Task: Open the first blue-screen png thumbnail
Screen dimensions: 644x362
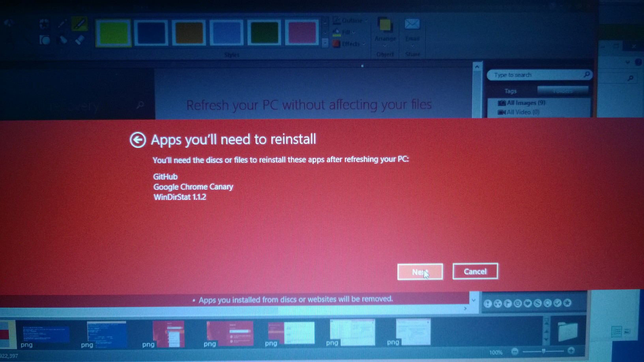Action: tap(46, 334)
